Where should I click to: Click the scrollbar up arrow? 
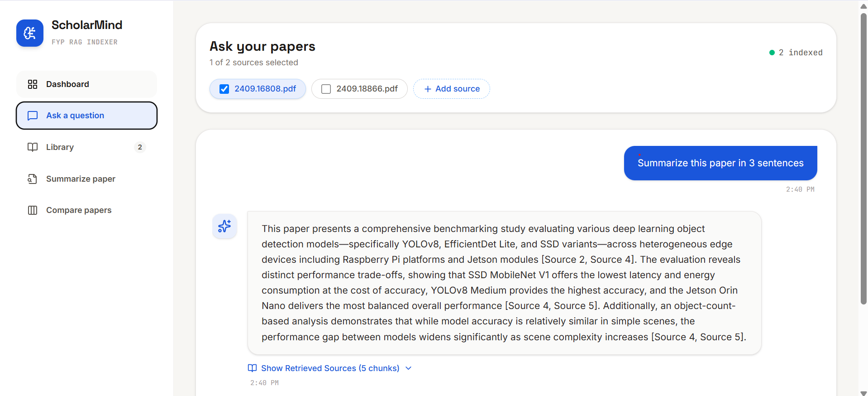pyautogui.click(x=863, y=6)
